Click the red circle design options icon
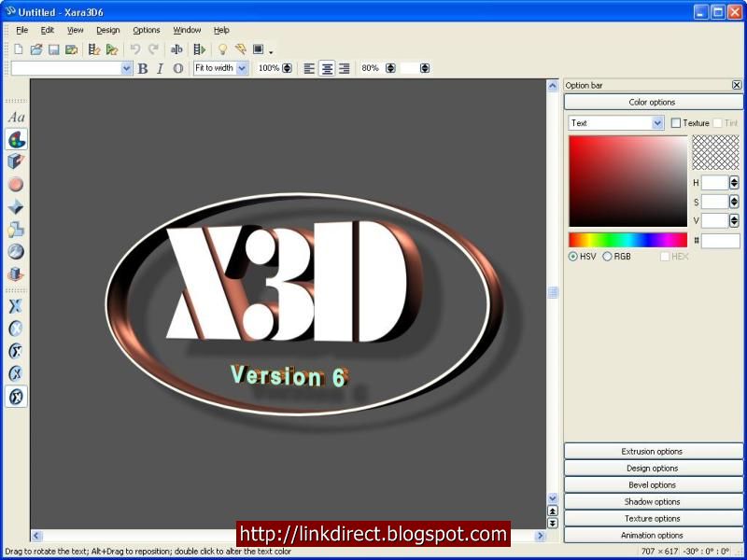This screenshot has width=747, height=560. pyautogui.click(x=16, y=184)
